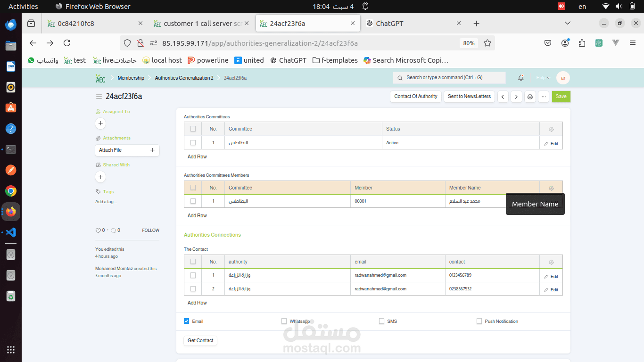
Task: Click Attach File button
Action: point(127,150)
